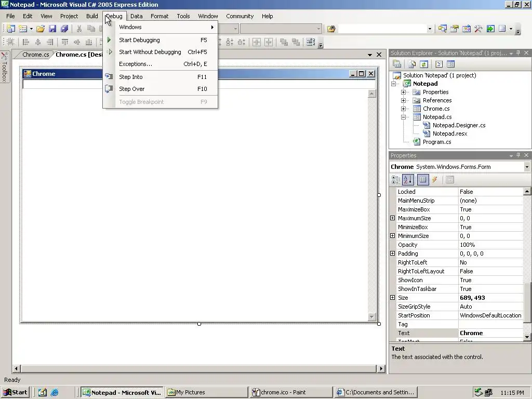Expand the MinimumSize property
The width and height of the screenshot is (532, 399).
point(393,236)
